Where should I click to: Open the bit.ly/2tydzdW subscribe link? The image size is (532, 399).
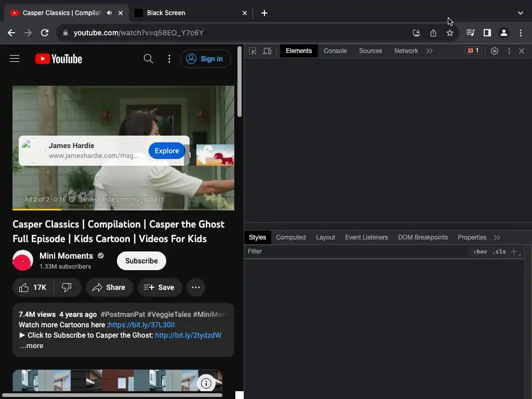pos(188,335)
